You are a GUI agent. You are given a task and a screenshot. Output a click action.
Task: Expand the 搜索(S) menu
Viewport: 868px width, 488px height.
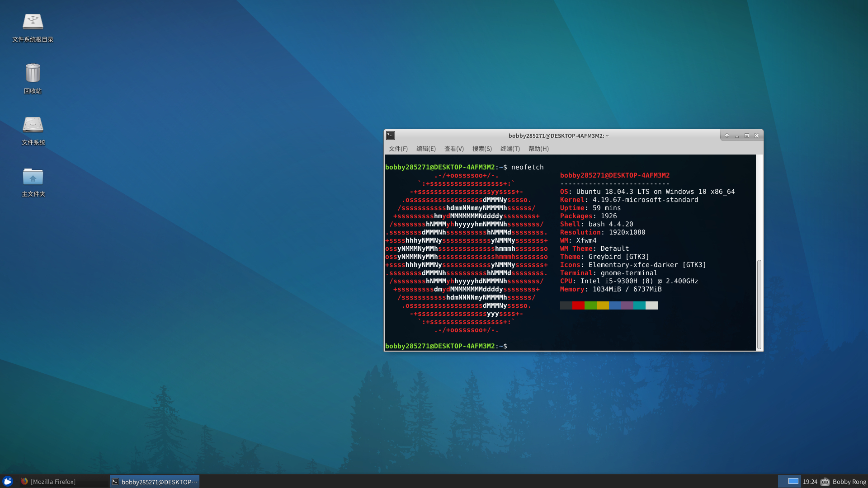(482, 149)
